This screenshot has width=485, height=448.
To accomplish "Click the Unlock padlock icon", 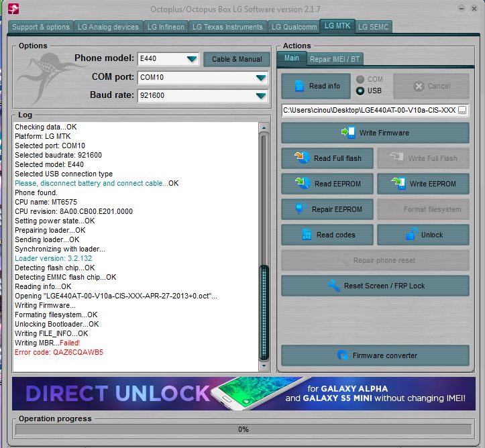I will [x=412, y=234].
